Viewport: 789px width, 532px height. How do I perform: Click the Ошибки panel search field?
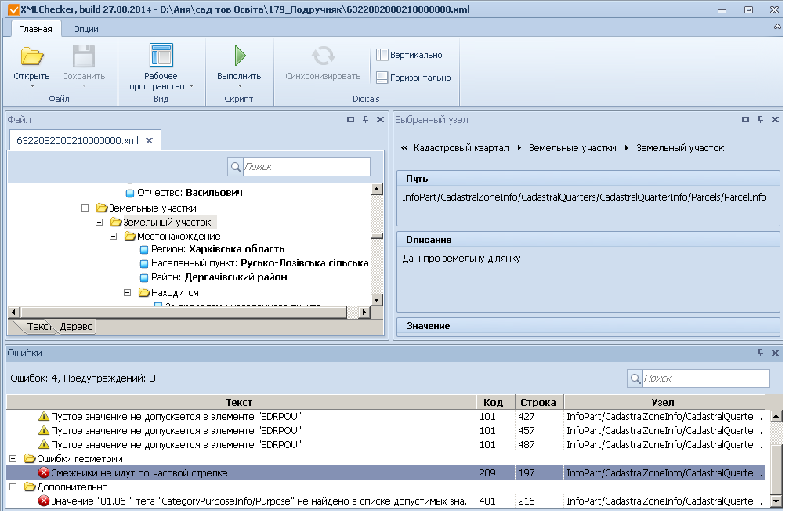click(706, 378)
